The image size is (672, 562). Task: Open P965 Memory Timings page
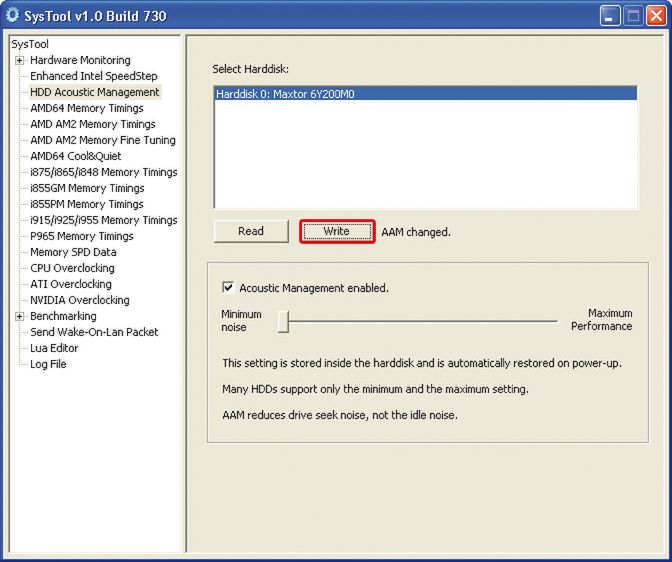click(81, 236)
